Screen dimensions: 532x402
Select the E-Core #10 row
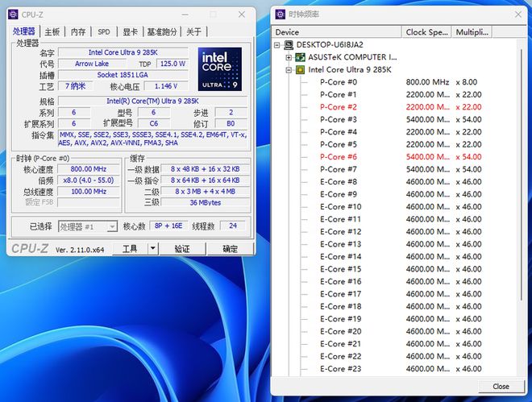tap(401, 207)
